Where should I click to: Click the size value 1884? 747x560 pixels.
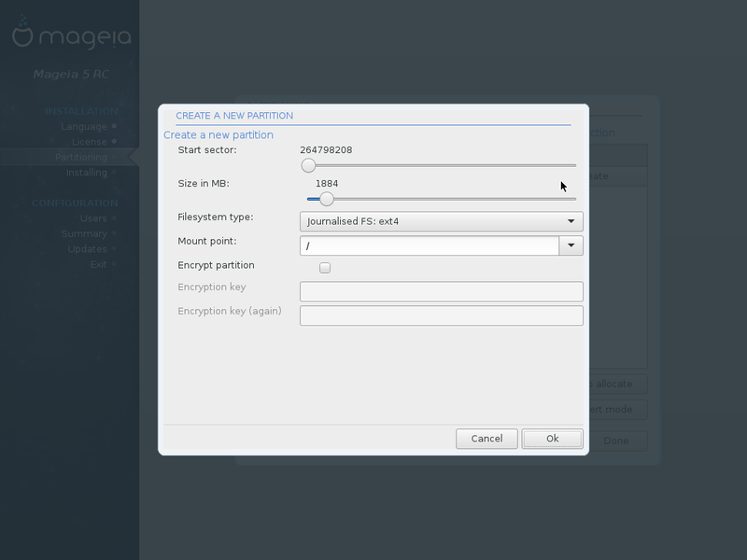[327, 184]
